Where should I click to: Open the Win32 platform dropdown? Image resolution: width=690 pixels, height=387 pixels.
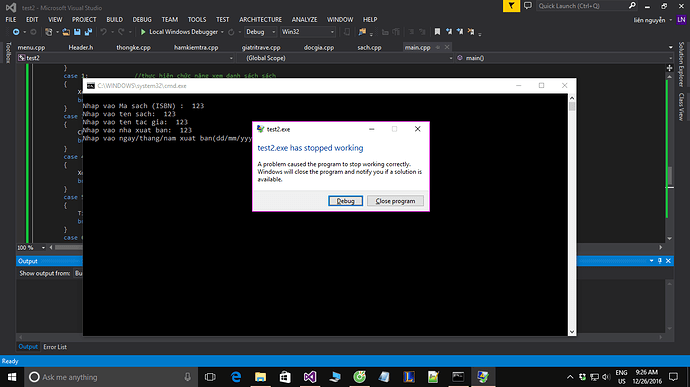[308, 32]
